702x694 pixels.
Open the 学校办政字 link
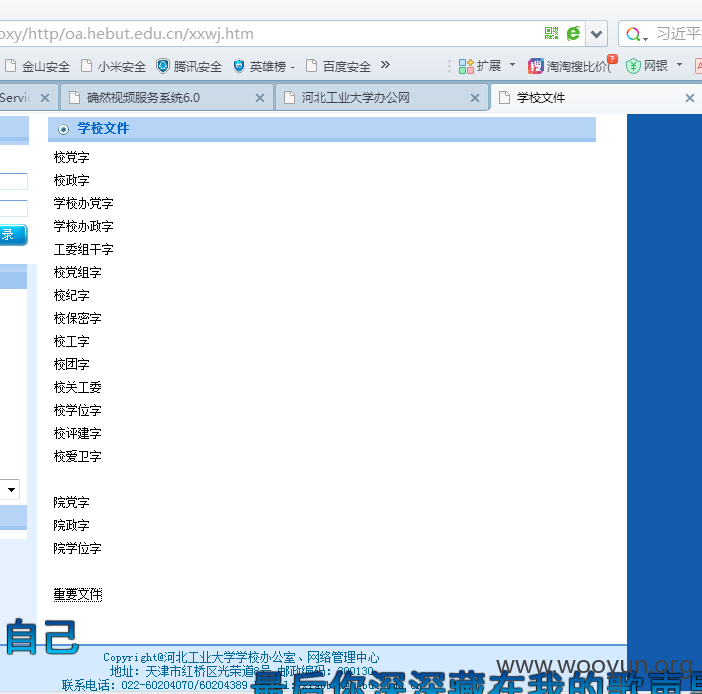click(x=83, y=226)
